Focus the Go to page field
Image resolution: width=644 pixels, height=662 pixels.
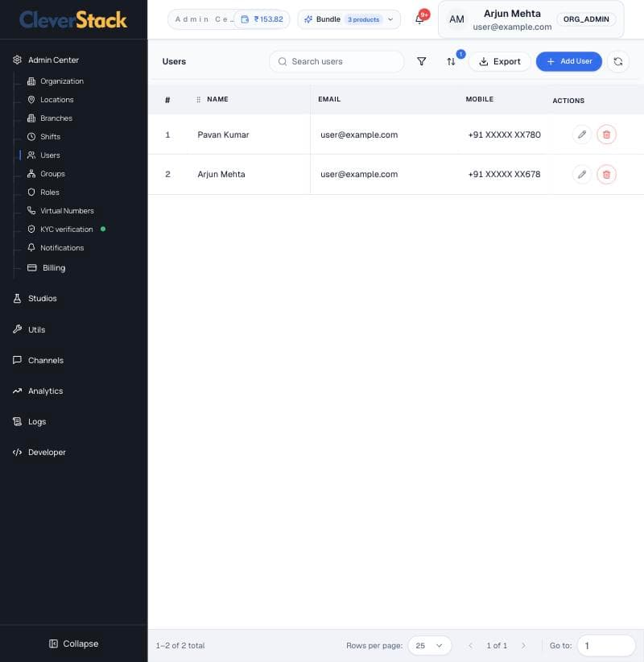coord(605,646)
